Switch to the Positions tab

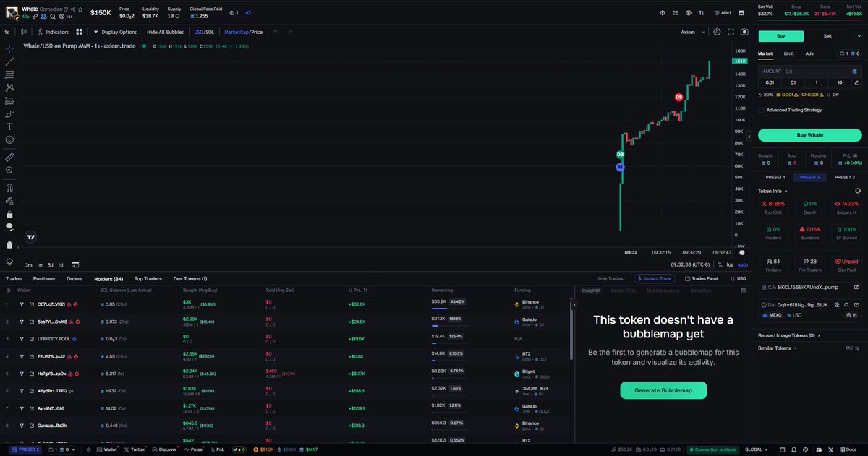point(43,278)
